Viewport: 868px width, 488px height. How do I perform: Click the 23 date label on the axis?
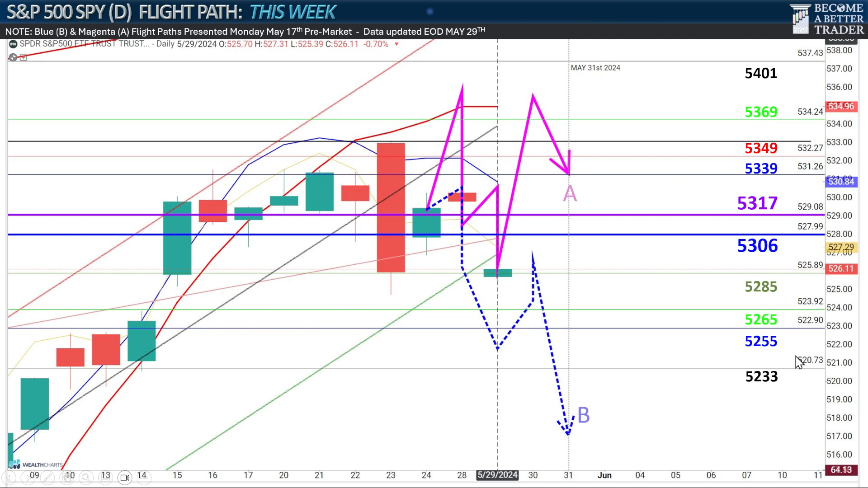click(391, 475)
